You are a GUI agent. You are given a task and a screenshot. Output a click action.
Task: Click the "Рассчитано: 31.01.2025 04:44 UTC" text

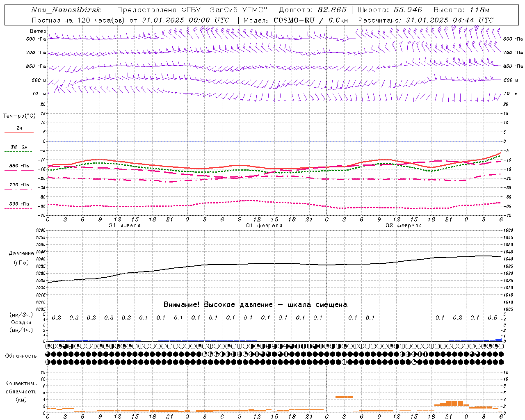coord(426,20)
